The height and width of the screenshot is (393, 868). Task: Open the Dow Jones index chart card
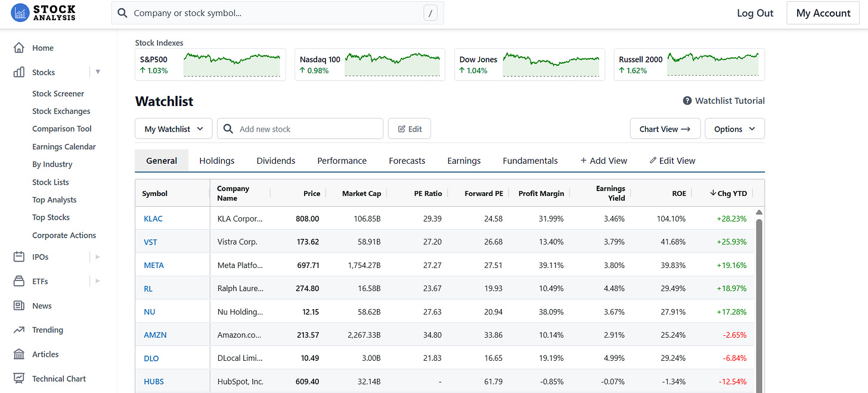pyautogui.click(x=529, y=64)
